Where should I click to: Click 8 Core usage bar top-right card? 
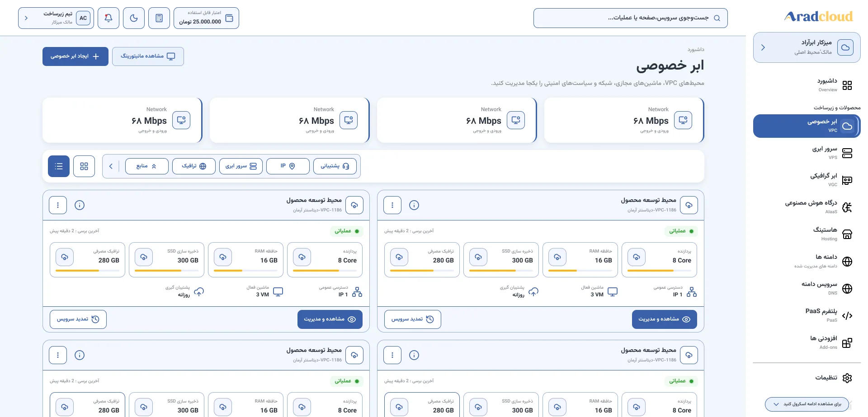point(659,271)
